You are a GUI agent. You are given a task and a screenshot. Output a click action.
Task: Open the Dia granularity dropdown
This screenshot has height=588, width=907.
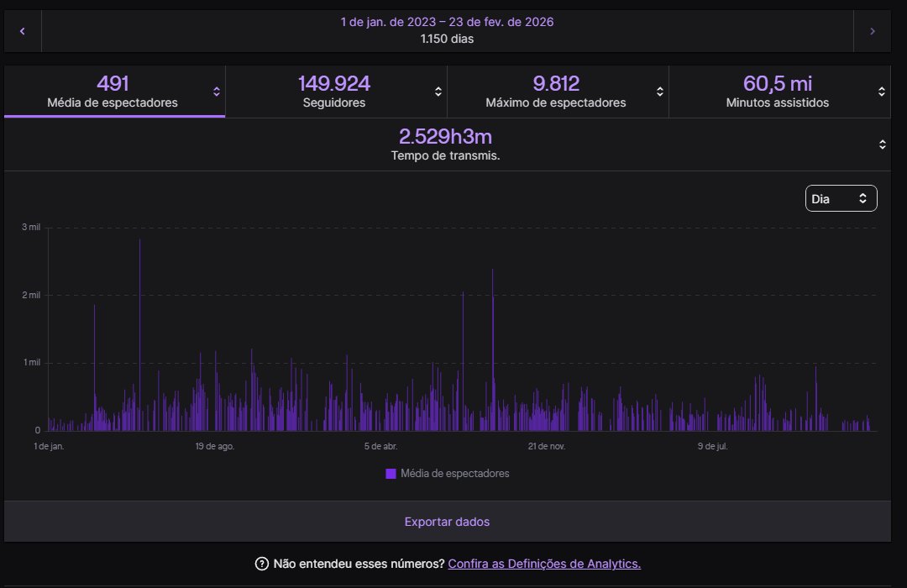click(x=841, y=198)
